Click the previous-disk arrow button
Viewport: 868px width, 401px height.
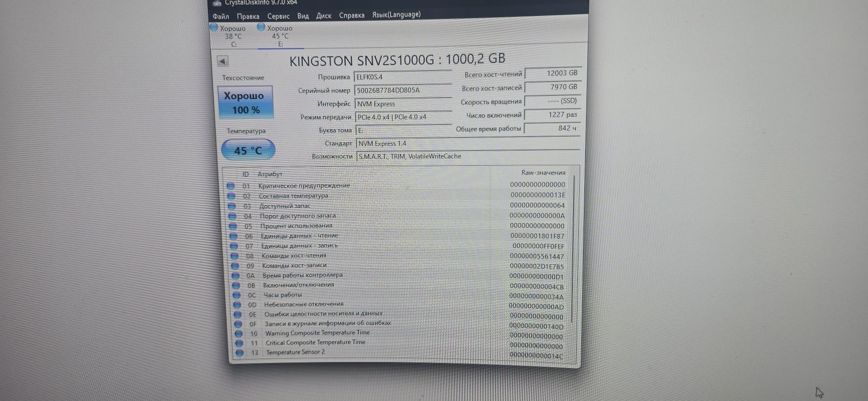[222, 61]
